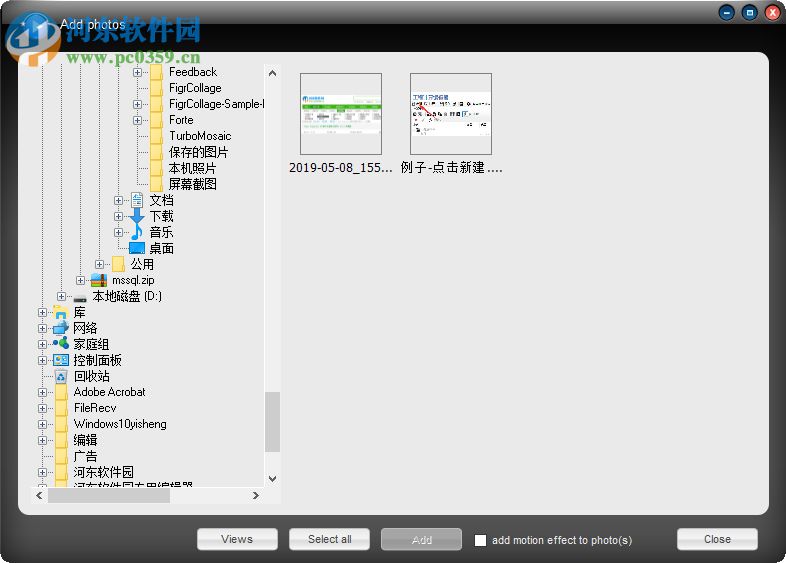Click the Forte folder icon

156,120
